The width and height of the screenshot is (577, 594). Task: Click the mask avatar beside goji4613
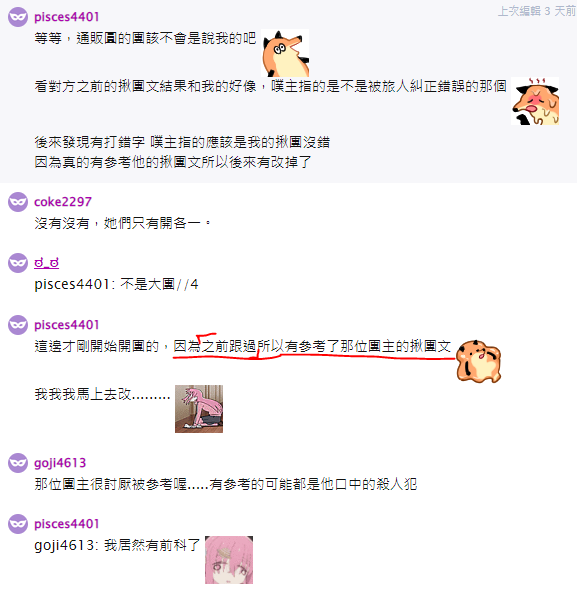tap(18, 463)
